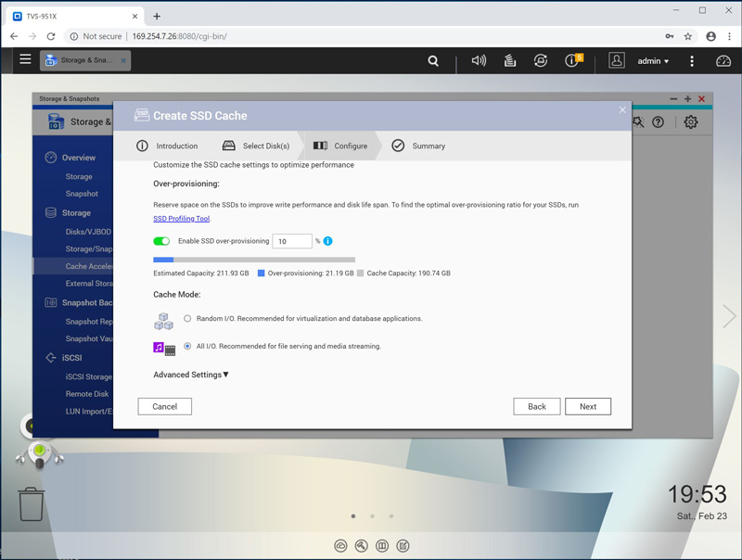The image size is (742, 560).
Task: Click the utility tools icon in bottom dock
Action: point(361,546)
